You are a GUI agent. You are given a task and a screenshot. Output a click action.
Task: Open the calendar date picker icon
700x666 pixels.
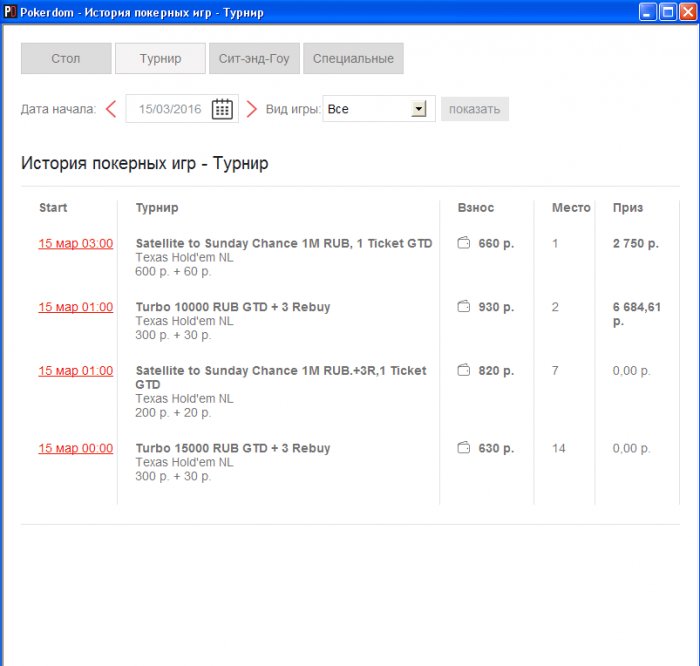tap(222, 109)
